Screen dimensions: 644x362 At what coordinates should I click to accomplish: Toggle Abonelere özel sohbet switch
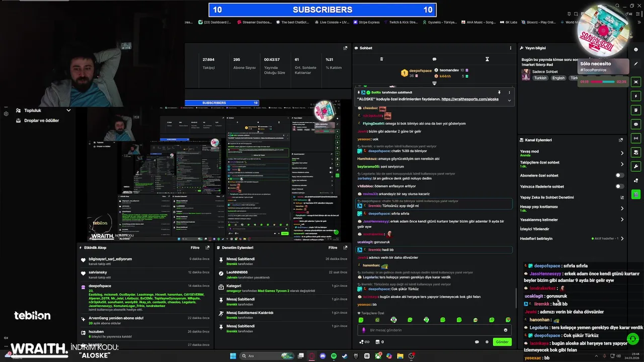point(620,175)
